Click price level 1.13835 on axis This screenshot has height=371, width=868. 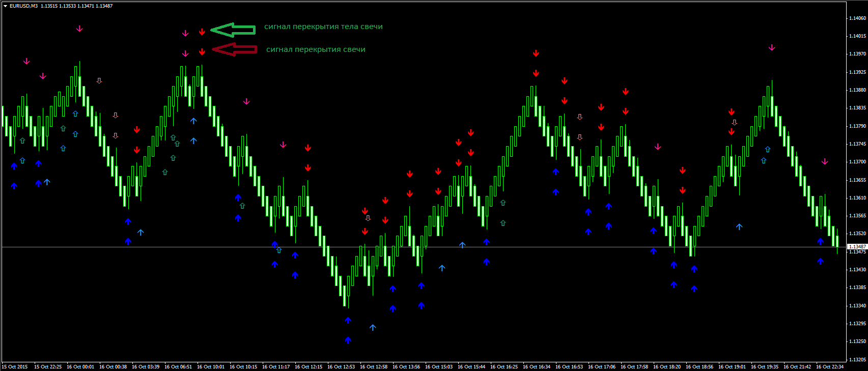[x=857, y=108]
